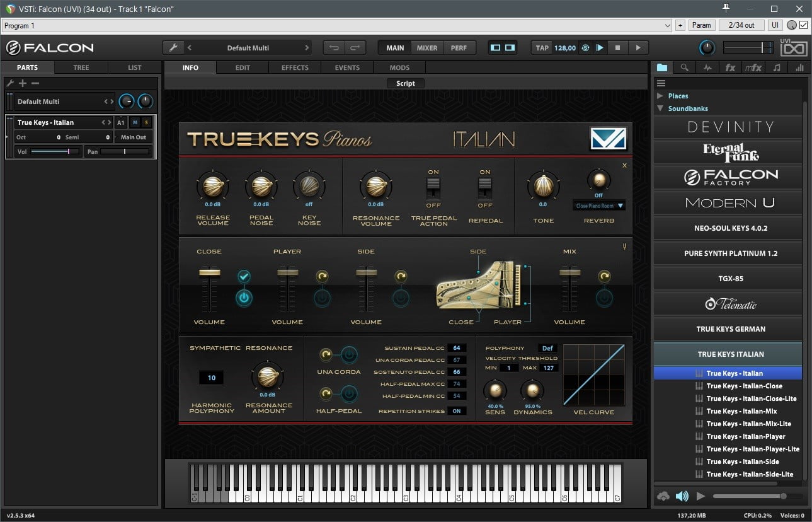This screenshot has height=522, width=812.
Task: Click the Side mic reload arrow icon
Action: coord(401,276)
